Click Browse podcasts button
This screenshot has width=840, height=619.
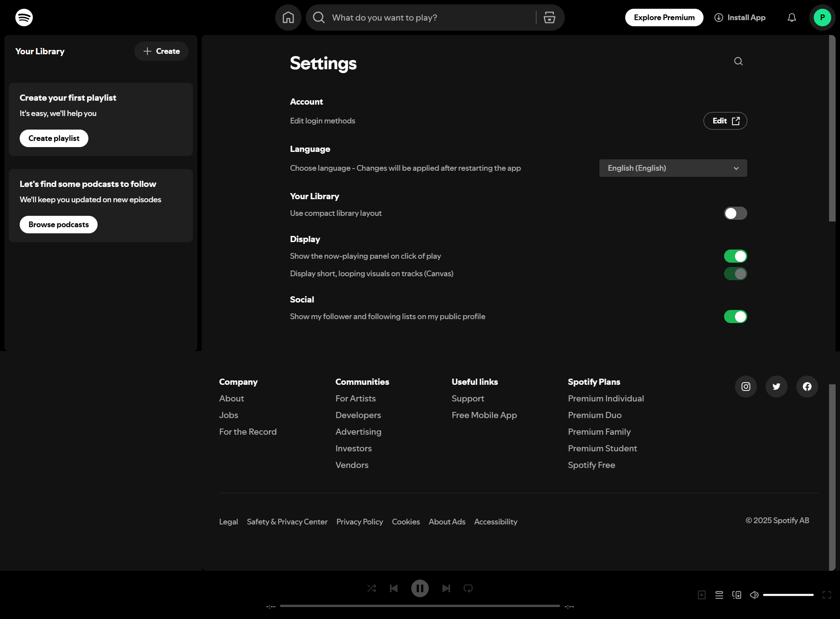(59, 225)
